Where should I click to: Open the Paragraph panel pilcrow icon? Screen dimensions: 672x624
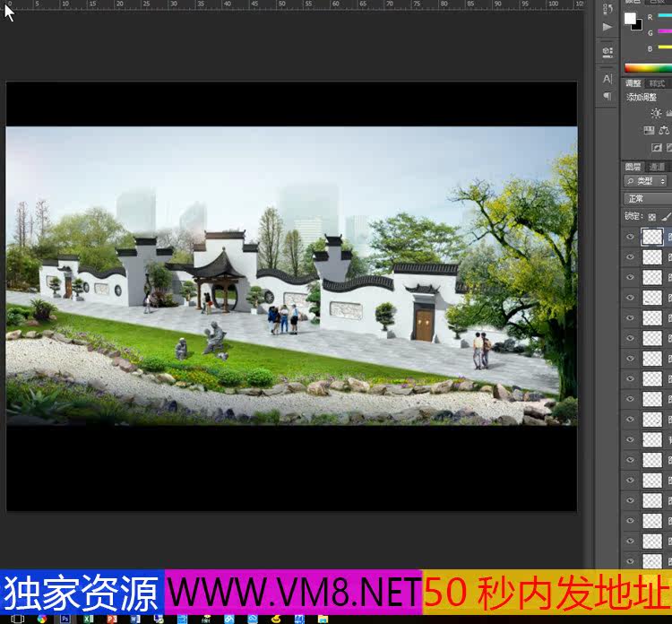click(607, 96)
